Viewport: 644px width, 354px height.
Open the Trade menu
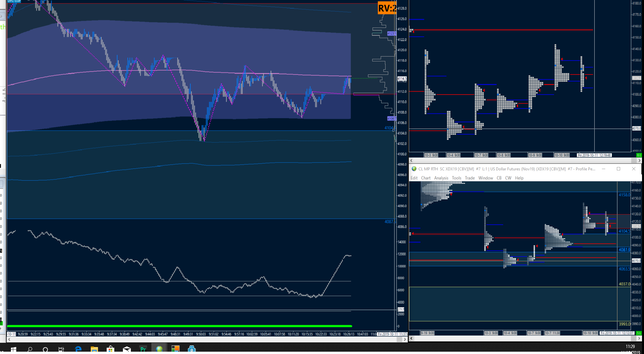pyautogui.click(x=470, y=178)
